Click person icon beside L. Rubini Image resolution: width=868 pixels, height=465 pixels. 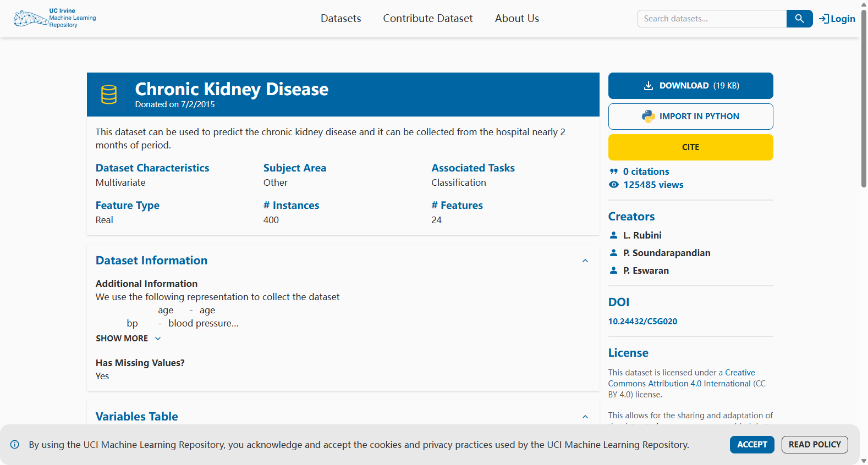click(x=614, y=235)
